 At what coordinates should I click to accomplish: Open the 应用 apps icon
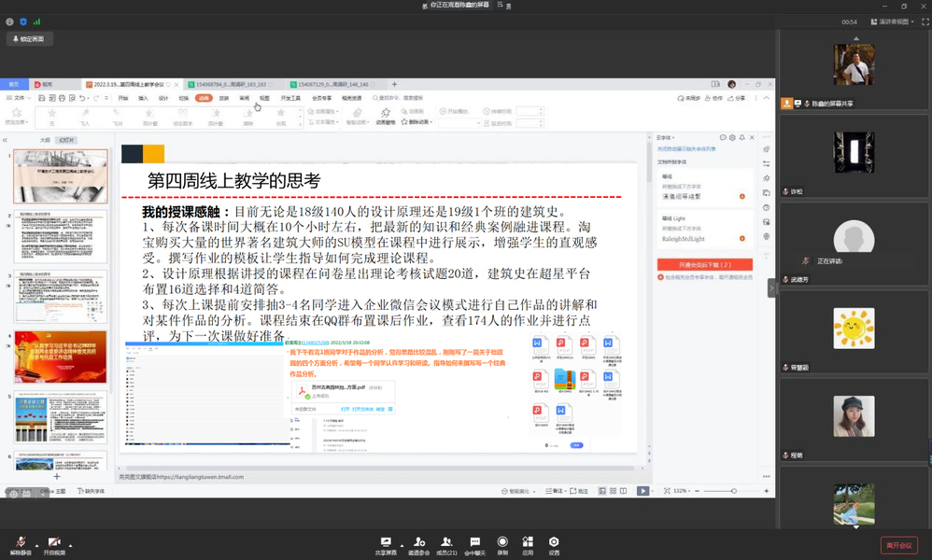pyautogui.click(x=528, y=542)
